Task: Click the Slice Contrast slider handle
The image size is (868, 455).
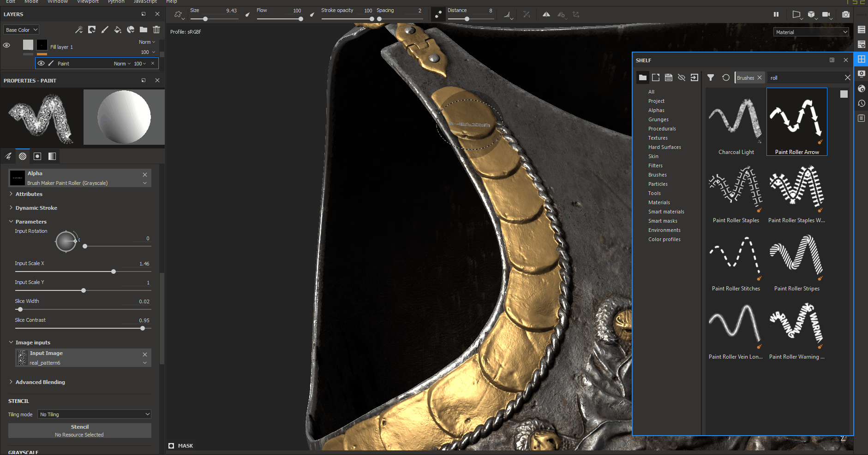Action: click(143, 328)
